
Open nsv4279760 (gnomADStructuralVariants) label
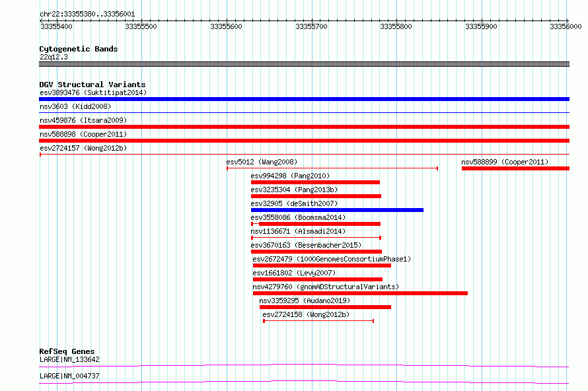pos(326,287)
